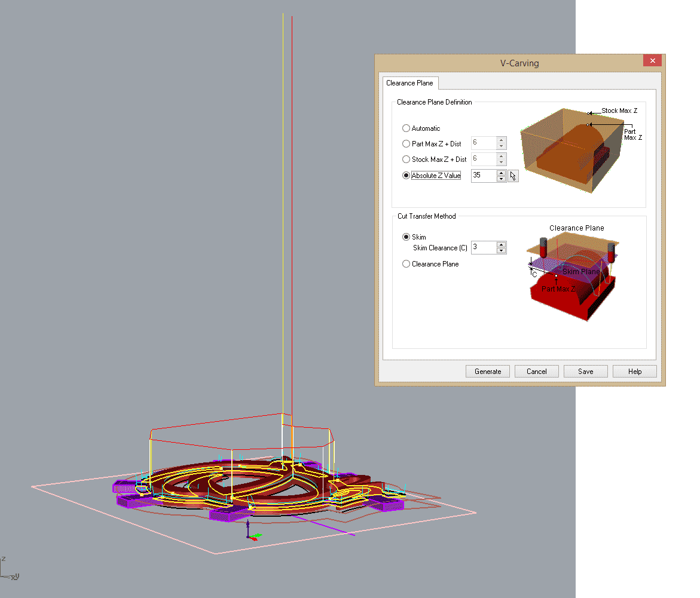The height and width of the screenshot is (598, 700).
Task: Switch to the Clearance Plane tab
Action: click(409, 83)
